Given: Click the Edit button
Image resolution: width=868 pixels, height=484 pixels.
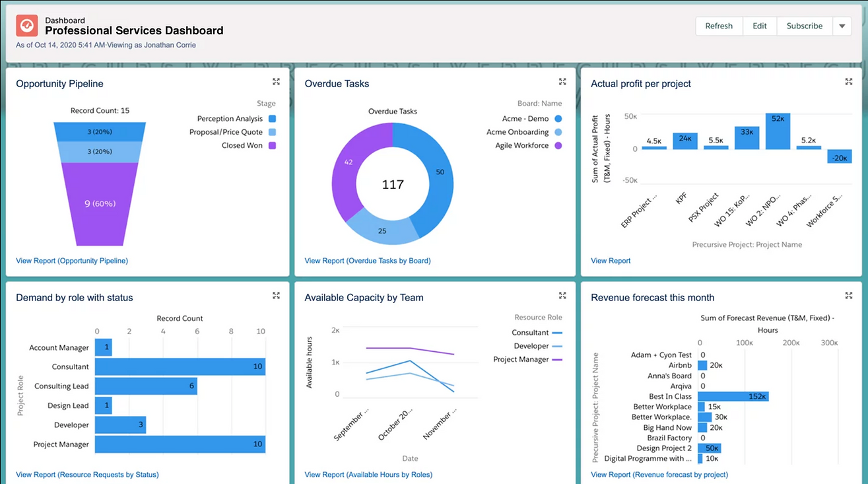Looking at the screenshot, I should [760, 26].
